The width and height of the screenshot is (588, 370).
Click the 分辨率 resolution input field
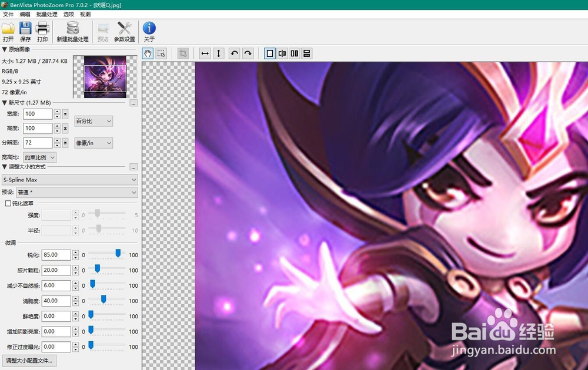pyautogui.click(x=38, y=143)
